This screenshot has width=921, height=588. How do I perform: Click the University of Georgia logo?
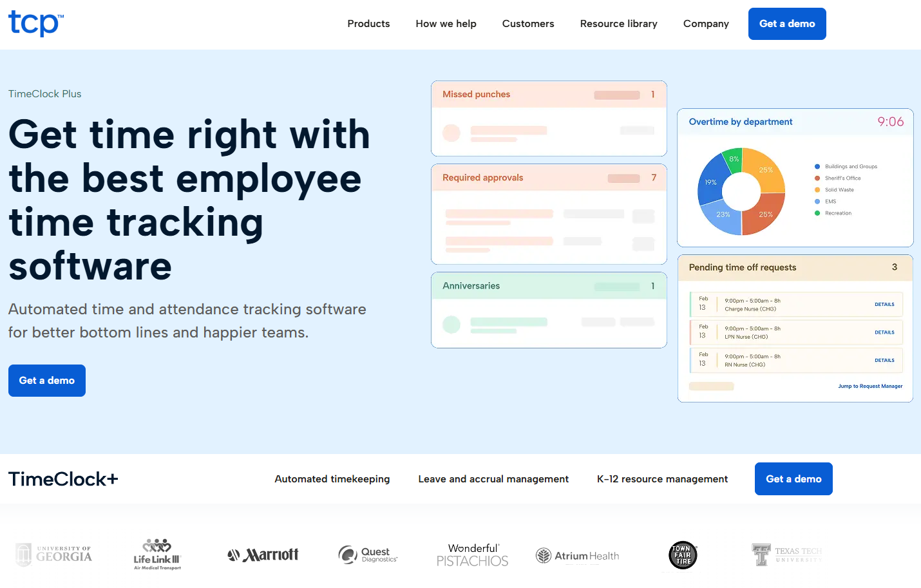click(x=54, y=555)
